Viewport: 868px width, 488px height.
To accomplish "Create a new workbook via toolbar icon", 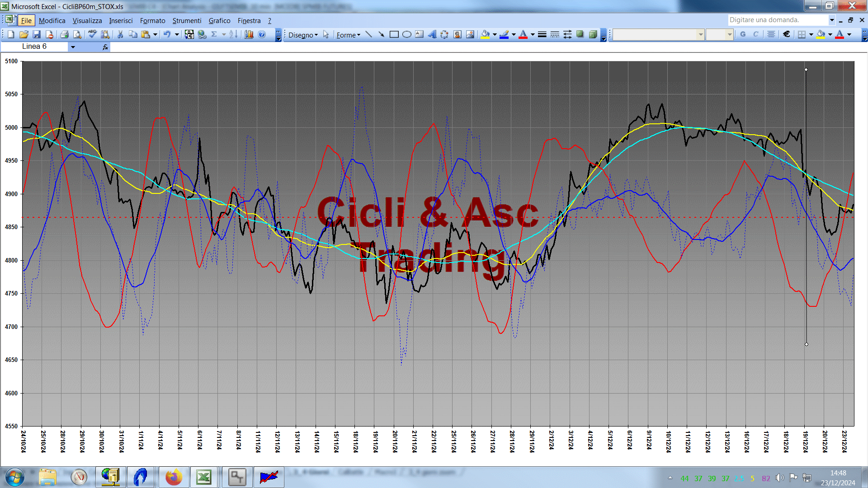I will [11, 34].
